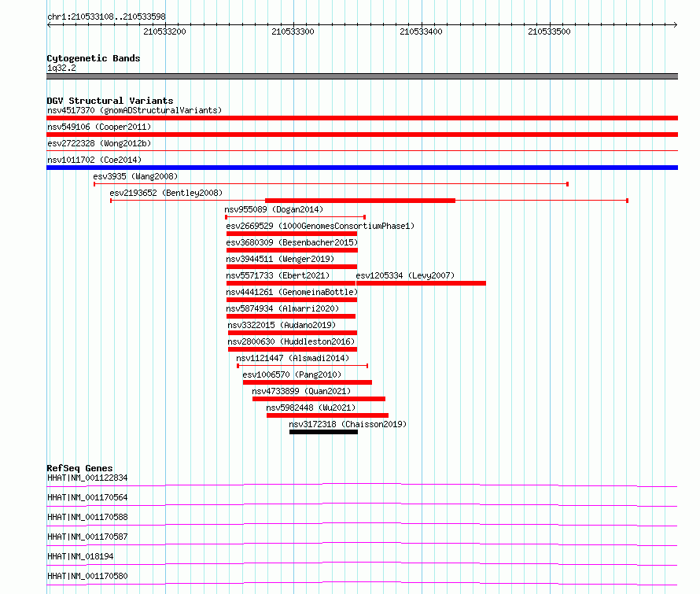Viewport: 700px width, 594px height.
Task: Click the red bar of nsv5982448
Action: coord(327,415)
